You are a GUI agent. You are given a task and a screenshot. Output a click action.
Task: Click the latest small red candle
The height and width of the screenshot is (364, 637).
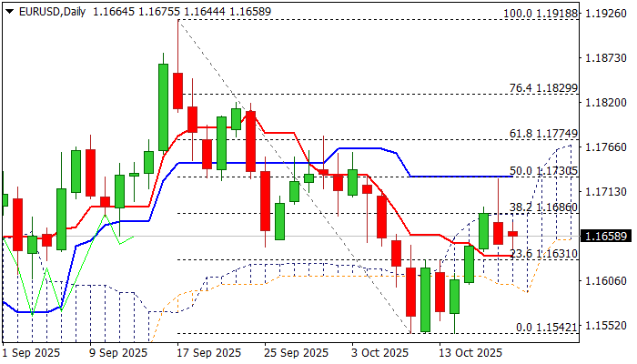[512, 234]
